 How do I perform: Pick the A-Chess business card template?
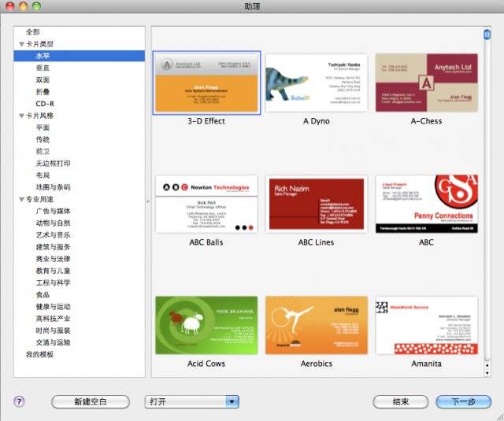pos(426,83)
